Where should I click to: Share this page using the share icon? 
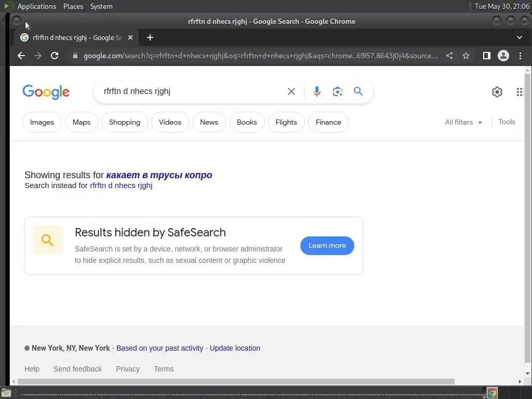pos(449,56)
